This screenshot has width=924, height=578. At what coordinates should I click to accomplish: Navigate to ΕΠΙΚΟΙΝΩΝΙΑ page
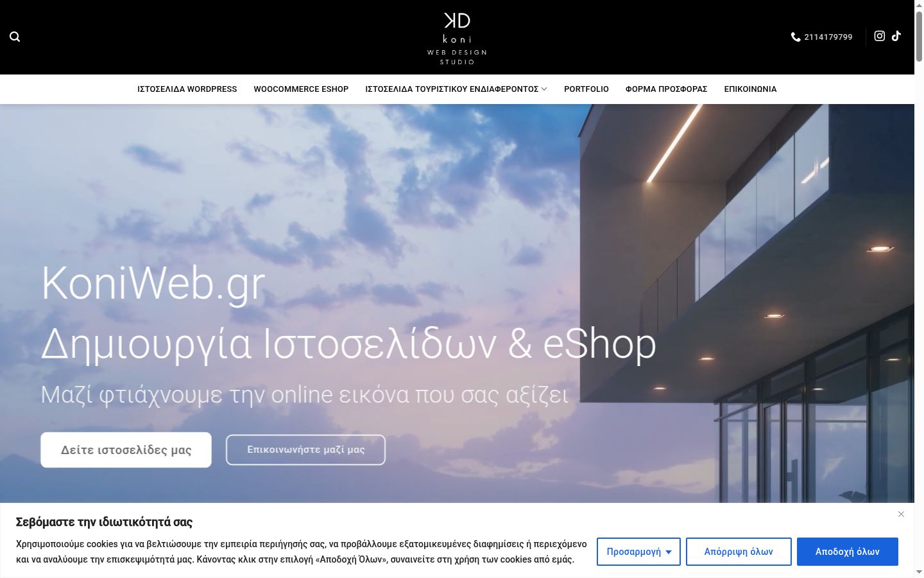coord(751,89)
